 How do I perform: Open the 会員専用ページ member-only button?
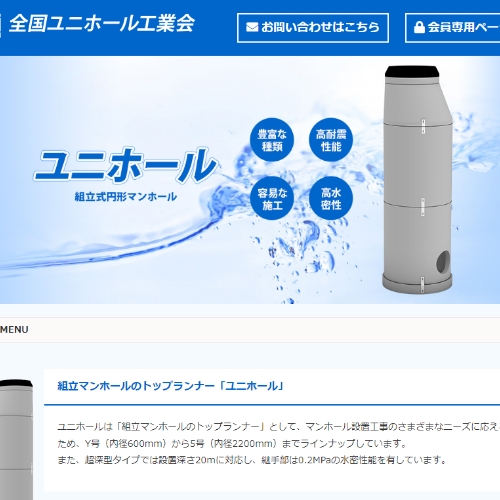coord(453,28)
